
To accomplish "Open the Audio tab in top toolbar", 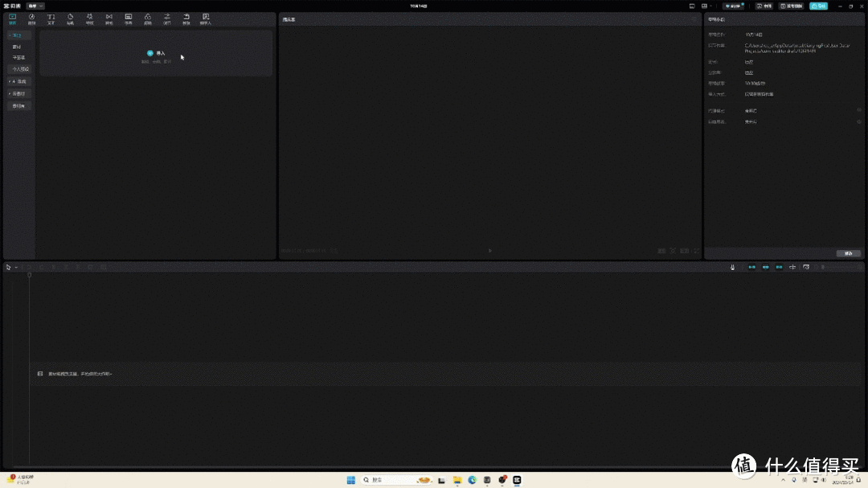I will [32, 18].
